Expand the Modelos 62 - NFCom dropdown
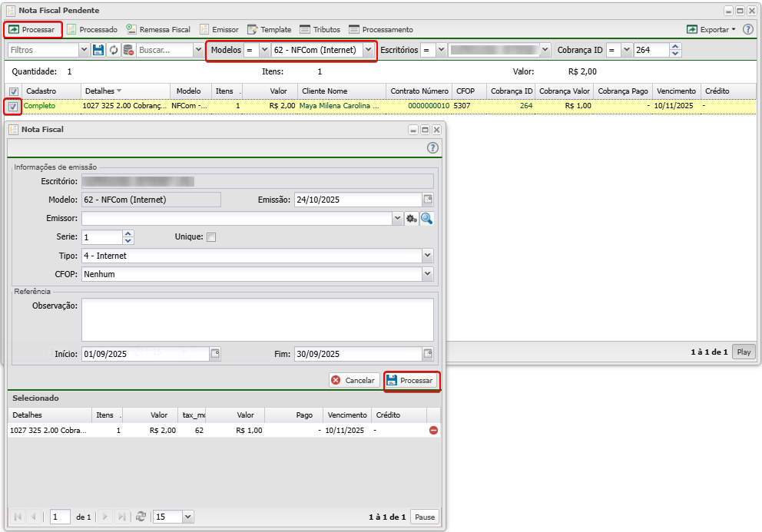Image resolution: width=762 pixels, height=532 pixels. (369, 50)
